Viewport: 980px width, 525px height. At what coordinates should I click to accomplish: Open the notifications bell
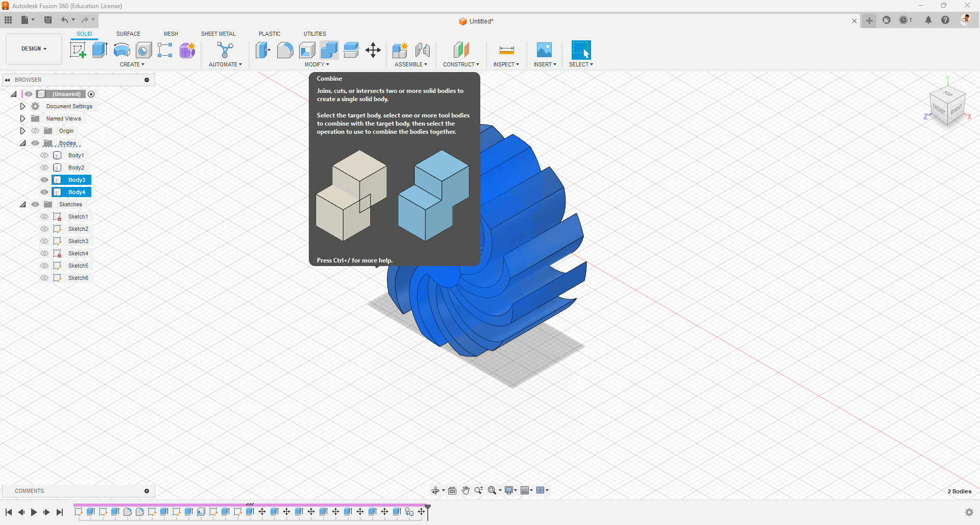point(928,20)
